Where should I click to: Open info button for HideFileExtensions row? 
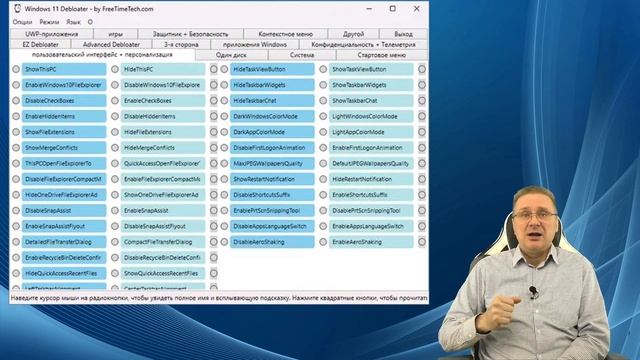213,132
